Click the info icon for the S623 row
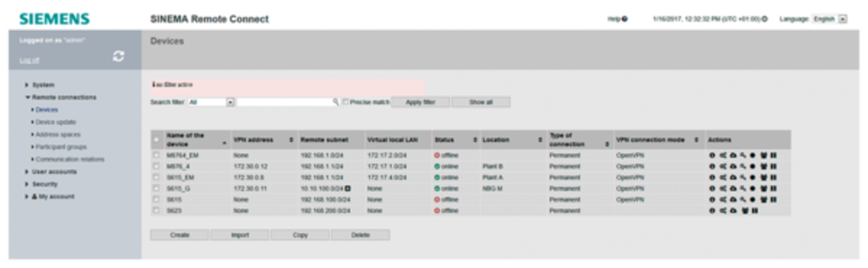Image resolution: width=868 pixels, height=268 pixels. point(712,210)
